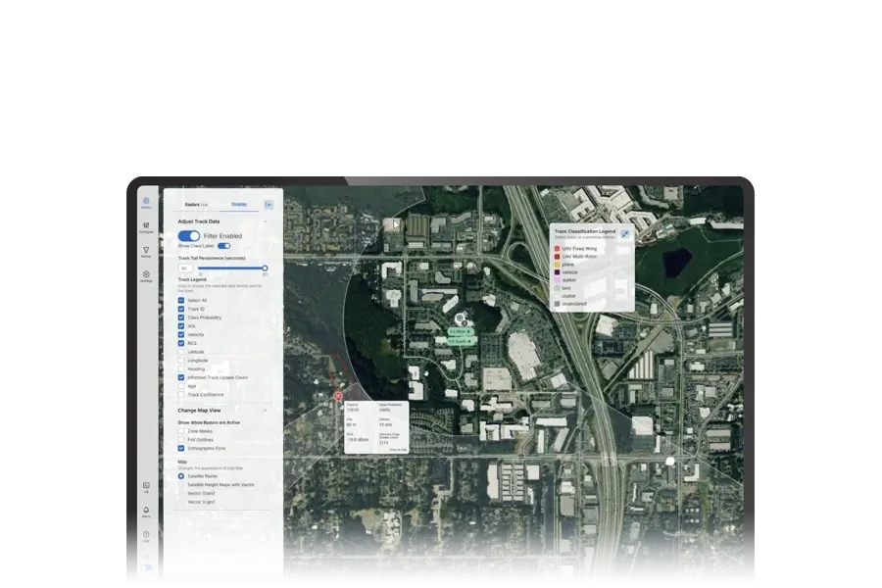This screenshot has height=588, width=882.
Task: Minimize the Track Classification Legend panel
Action: (x=625, y=234)
